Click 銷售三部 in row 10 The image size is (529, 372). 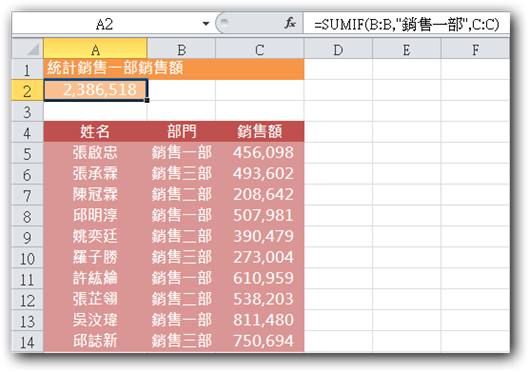(182, 257)
